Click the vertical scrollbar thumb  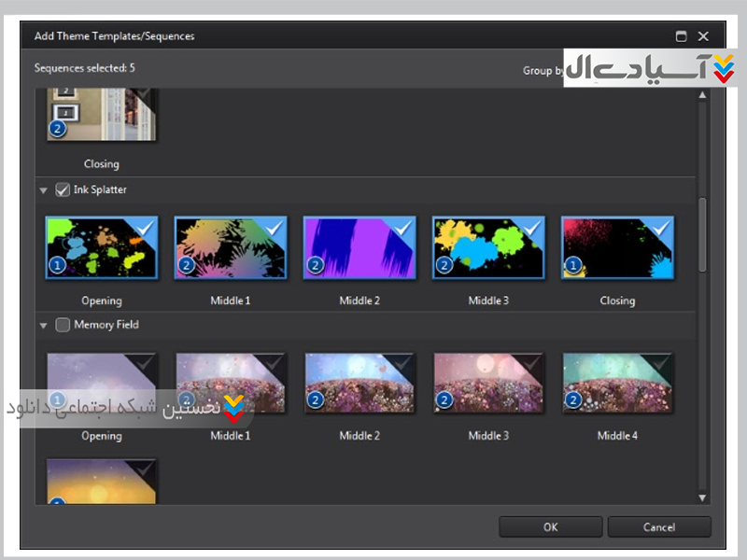(702, 233)
